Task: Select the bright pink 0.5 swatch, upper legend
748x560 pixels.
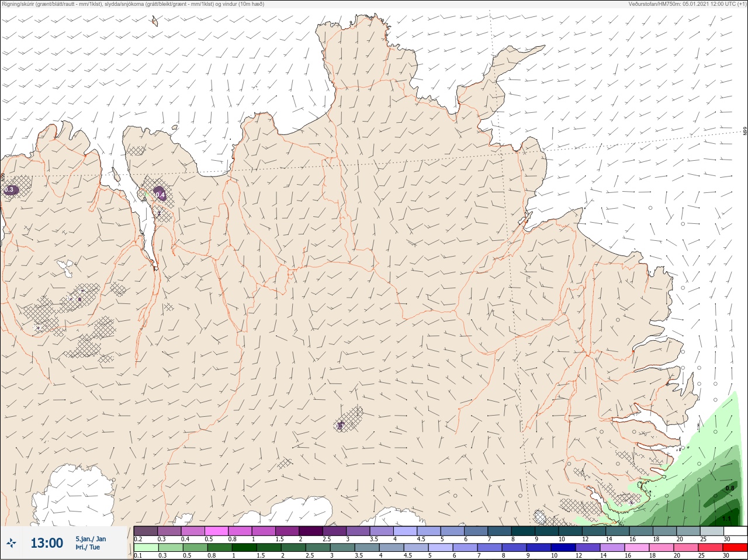Action: [x=216, y=531]
